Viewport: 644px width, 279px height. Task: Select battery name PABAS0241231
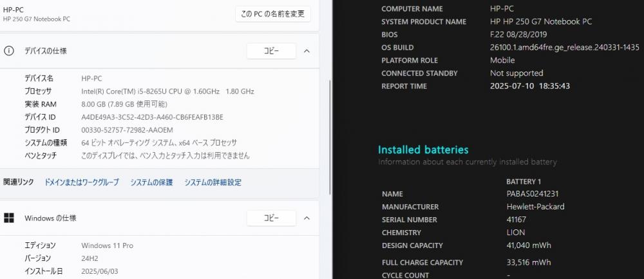point(533,193)
